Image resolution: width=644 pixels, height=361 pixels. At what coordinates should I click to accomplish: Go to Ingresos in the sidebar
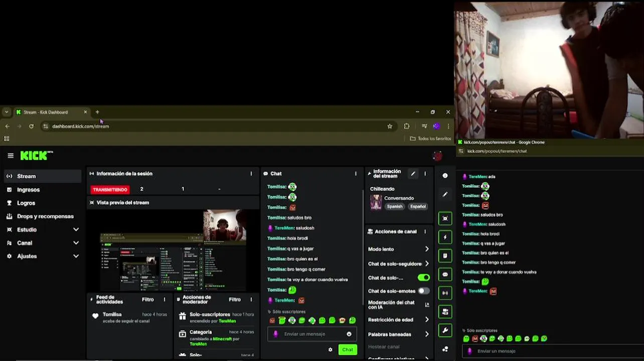click(42, 190)
